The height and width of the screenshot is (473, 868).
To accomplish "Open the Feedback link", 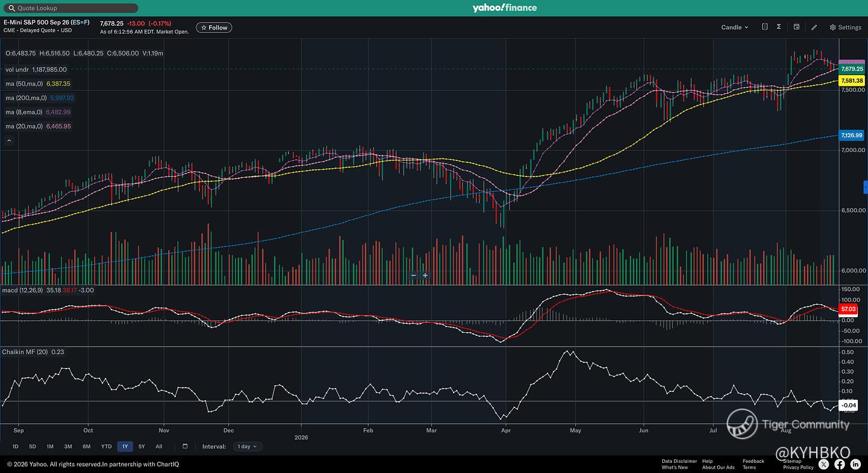I will 754,461.
